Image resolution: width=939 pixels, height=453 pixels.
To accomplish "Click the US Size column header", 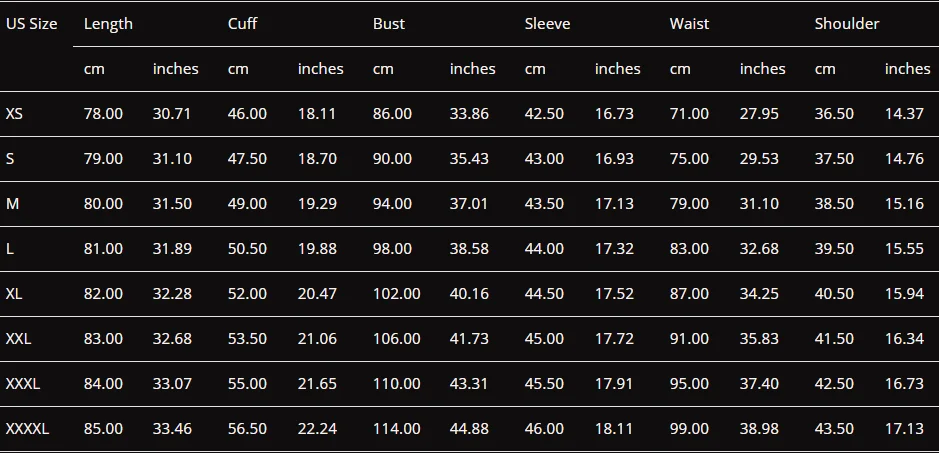I will (x=32, y=24).
